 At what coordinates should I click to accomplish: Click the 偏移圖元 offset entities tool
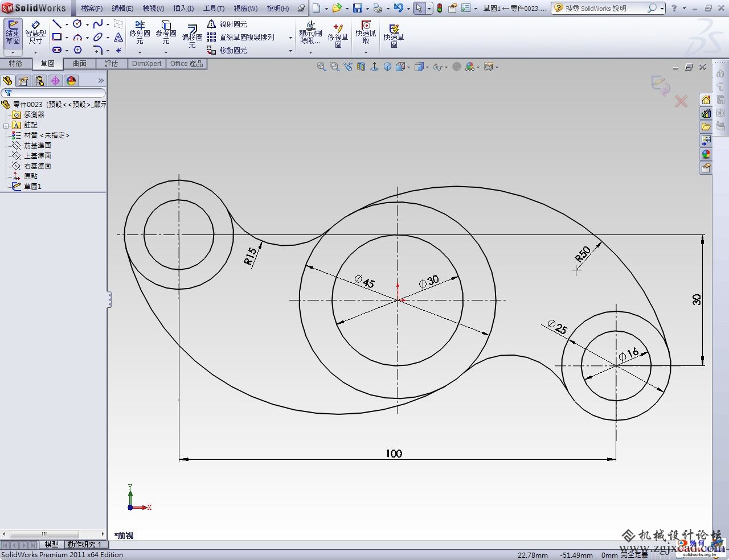pyautogui.click(x=192, y=36)
